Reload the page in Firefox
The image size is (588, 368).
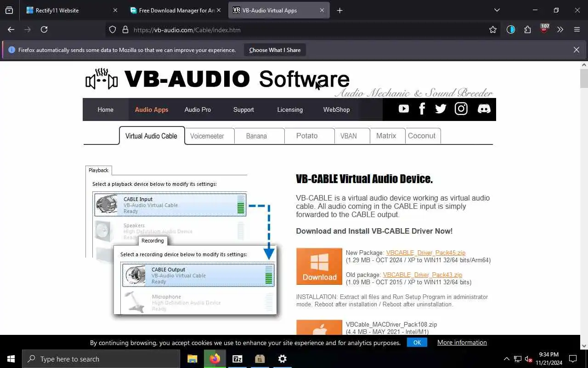click(x=44, y=29)
